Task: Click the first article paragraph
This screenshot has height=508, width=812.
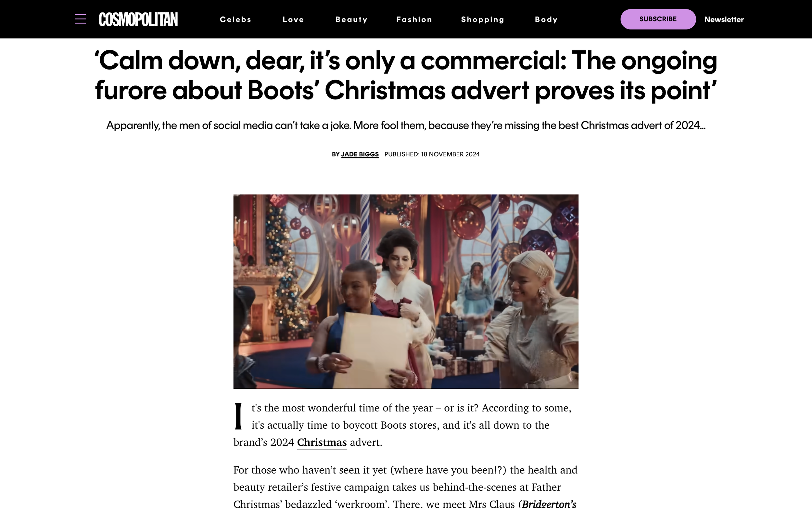Action: point(406,425)
